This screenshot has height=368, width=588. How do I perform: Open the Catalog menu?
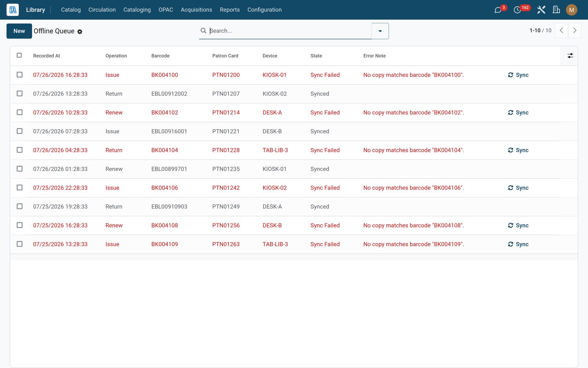71,10
